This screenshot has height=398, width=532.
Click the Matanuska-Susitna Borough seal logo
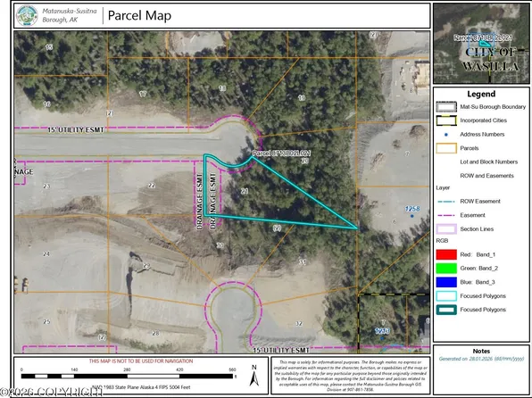tap(27, 15)
